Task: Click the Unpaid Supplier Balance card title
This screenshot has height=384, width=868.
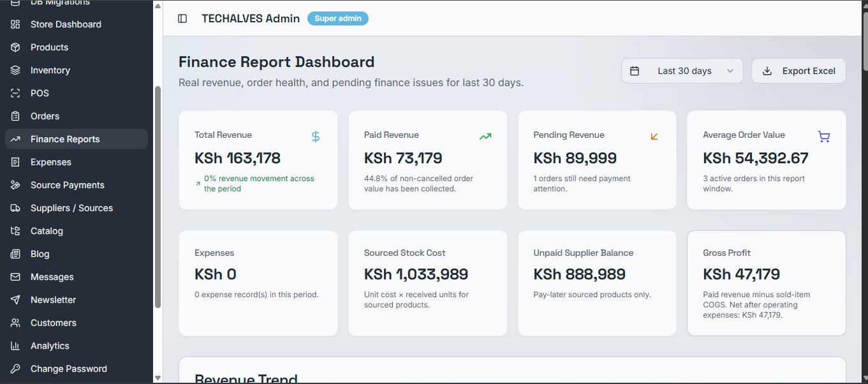Action: tap(584, 253)
